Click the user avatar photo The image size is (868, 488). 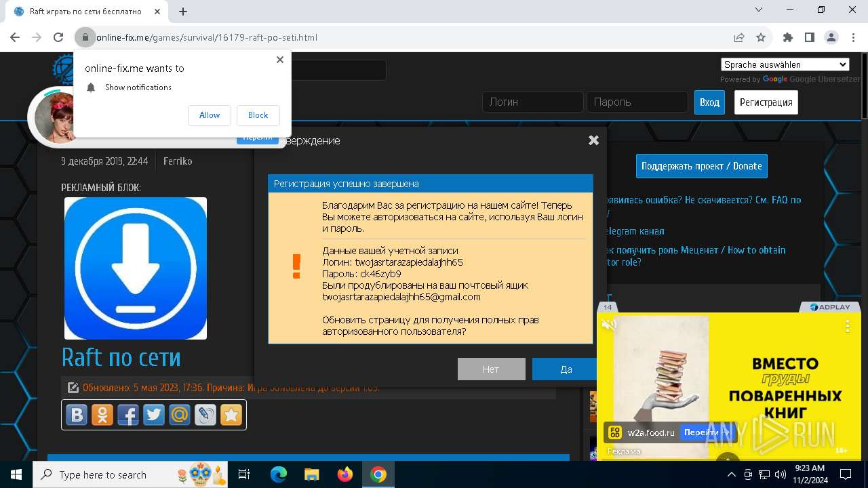coord(56,118)
